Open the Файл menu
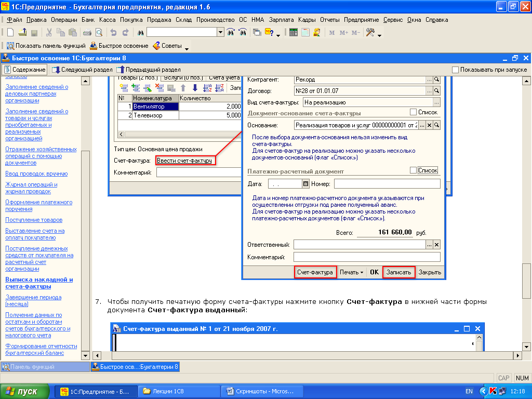Image resolution: width=532 pixels, height=399 pixels. point(15,20)
